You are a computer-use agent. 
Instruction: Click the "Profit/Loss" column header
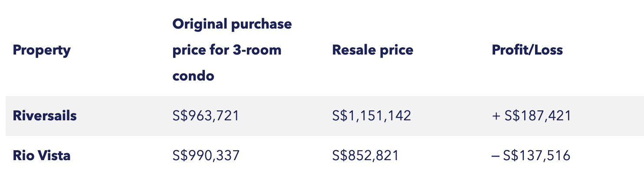coord(527,50)
